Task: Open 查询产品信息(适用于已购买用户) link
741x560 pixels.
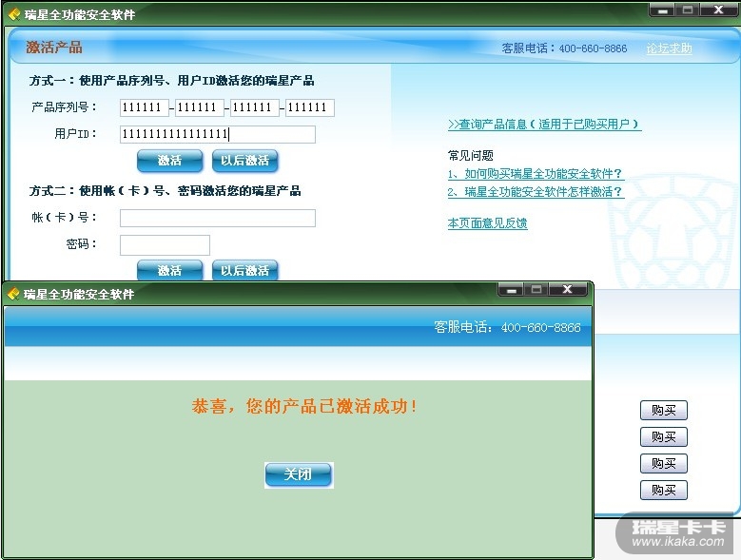Action: [x=545, y=125]
